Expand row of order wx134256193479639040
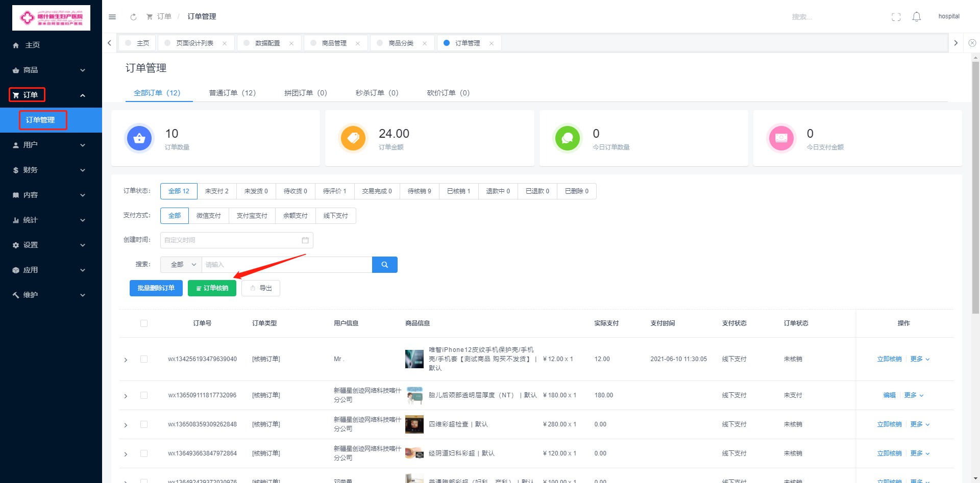980x483 pixels. tap(126, 360)
